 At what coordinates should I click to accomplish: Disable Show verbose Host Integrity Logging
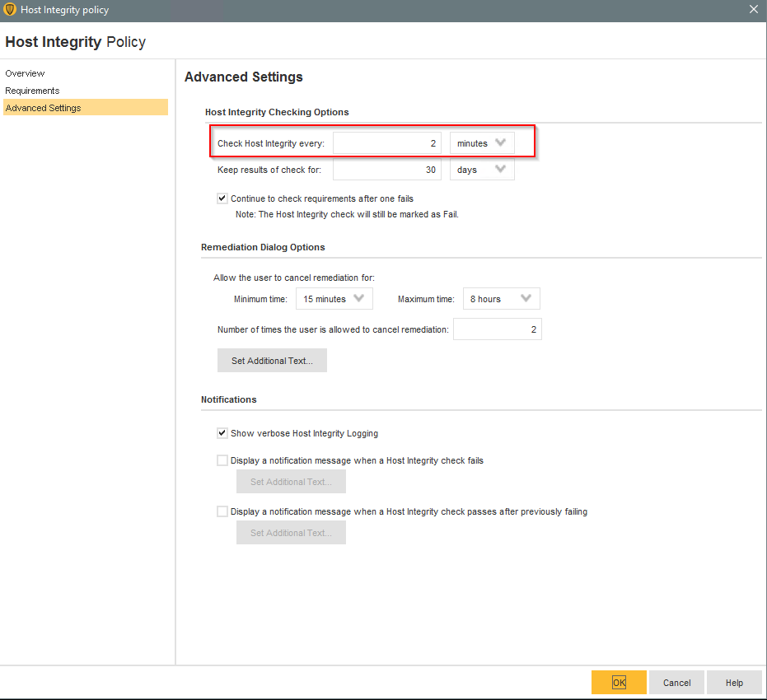click(222, 433)
